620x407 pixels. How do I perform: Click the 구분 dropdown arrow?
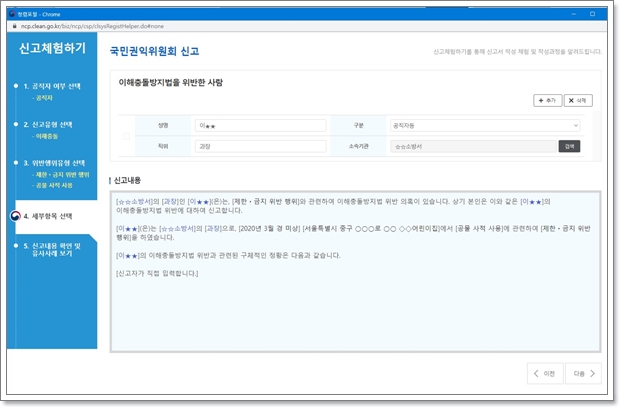[576, 125]
